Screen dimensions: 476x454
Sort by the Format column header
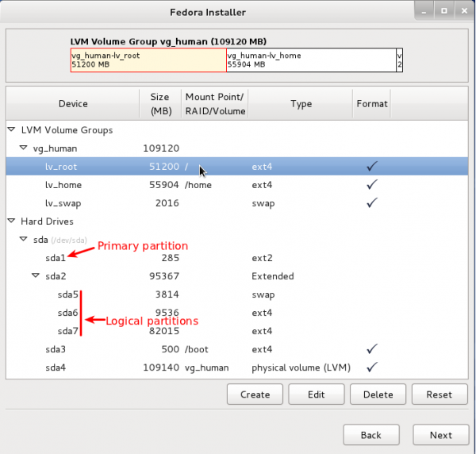pos(372,104)
